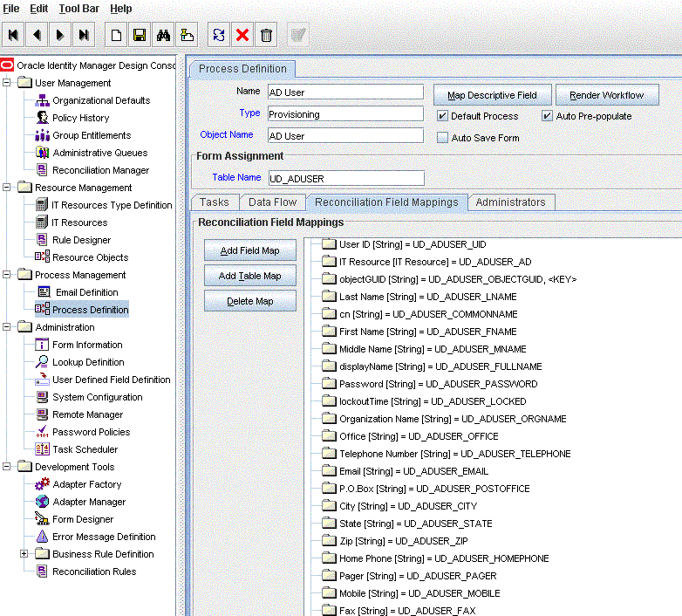Click the Name field containing AD User

click(x=345, y=92)
